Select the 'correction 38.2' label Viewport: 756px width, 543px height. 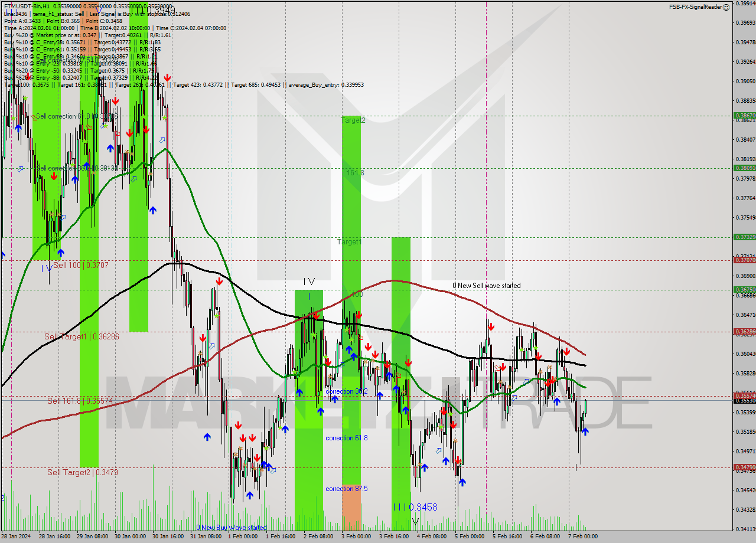tap(346, 391)
